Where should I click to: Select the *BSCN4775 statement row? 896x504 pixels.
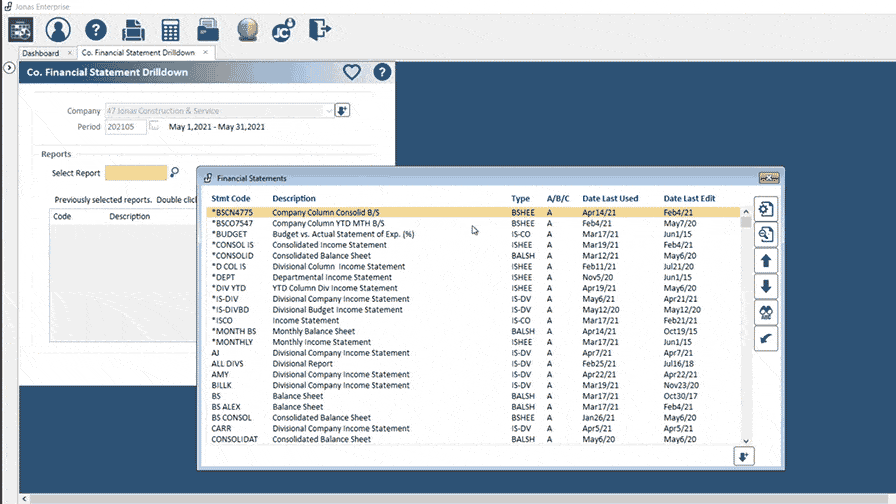473,213
